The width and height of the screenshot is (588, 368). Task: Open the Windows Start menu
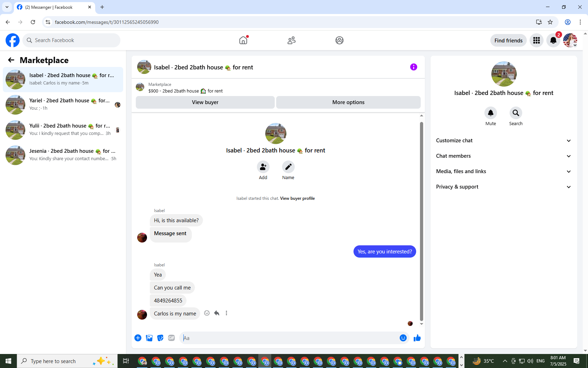(8, 361)
